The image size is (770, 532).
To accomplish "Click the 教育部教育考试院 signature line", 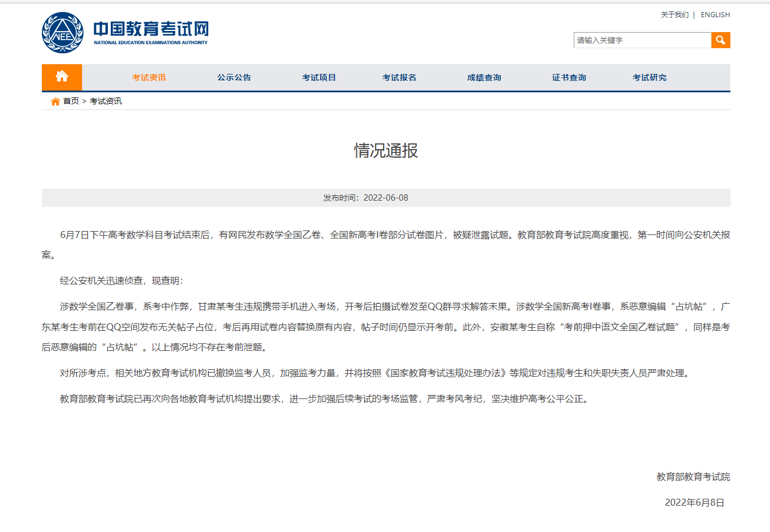I will 693,477.
